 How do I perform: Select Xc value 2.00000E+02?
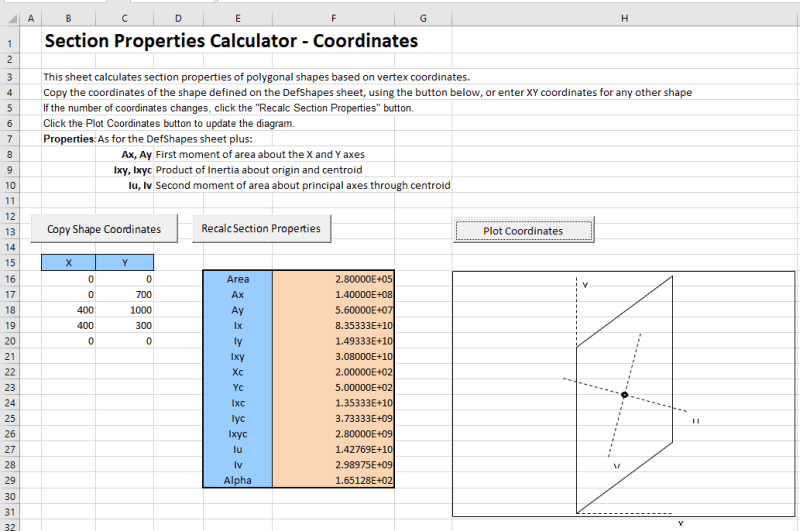click(x=333, y=372)
